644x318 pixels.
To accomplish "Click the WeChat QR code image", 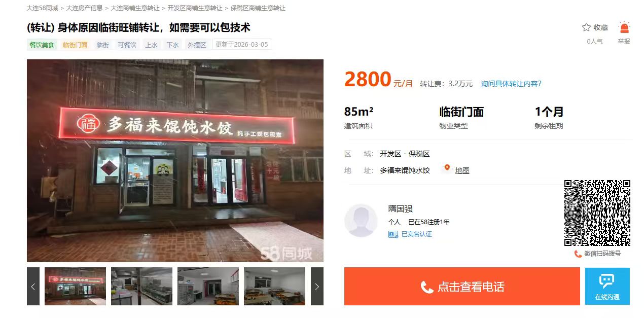I will pos(597,213).
